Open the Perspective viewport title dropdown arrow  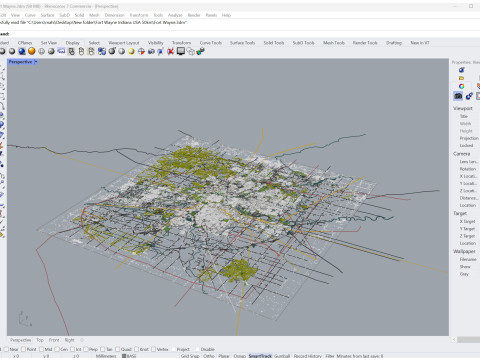pyautogui.click(x=36, y=62)
